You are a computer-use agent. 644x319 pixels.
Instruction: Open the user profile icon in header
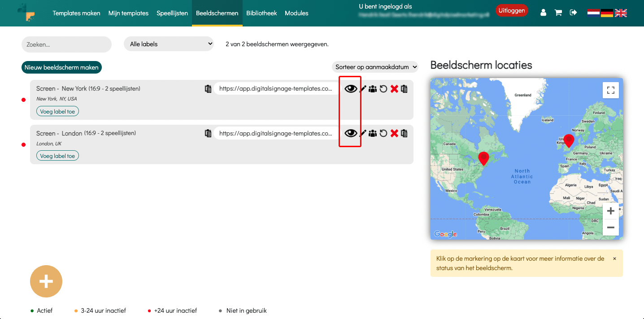pos(544,13)
